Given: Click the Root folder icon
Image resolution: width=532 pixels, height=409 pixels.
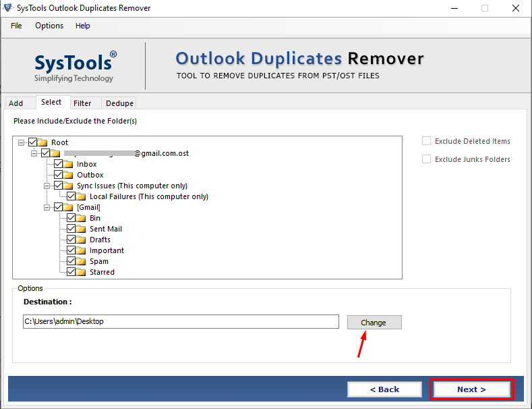Looking at the screenshot, I should pos(42,142).
